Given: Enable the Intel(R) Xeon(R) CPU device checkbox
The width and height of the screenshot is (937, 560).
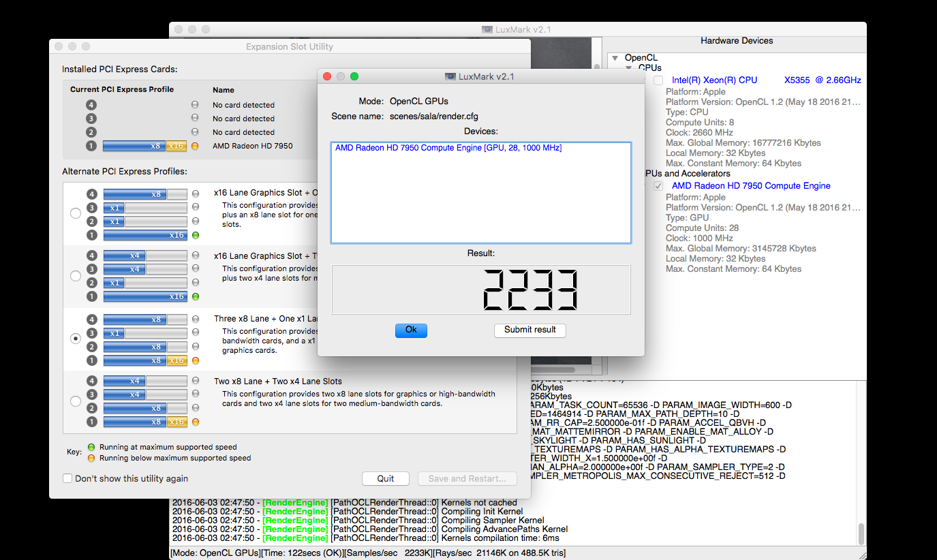Looking at the screenshot, I should coord(658,80).
